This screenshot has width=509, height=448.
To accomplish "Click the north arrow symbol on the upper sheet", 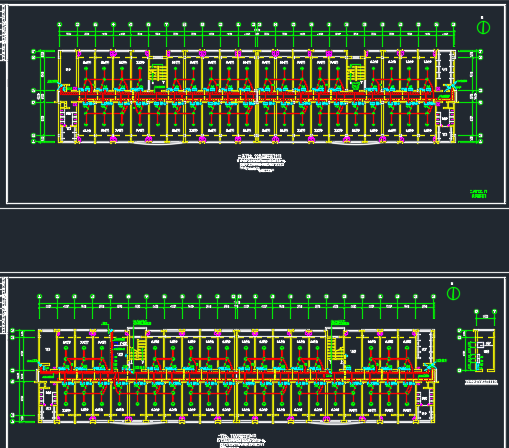I will click(x=483, y=27).
